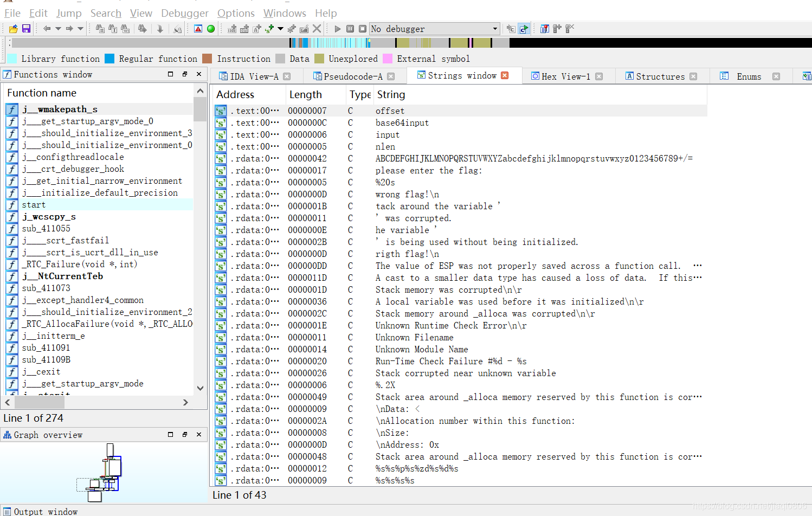Viewport: 812px width, 516px height.
Task: Open the forward-navigation history dropdown arrow
Action: [x=80, y=29]
